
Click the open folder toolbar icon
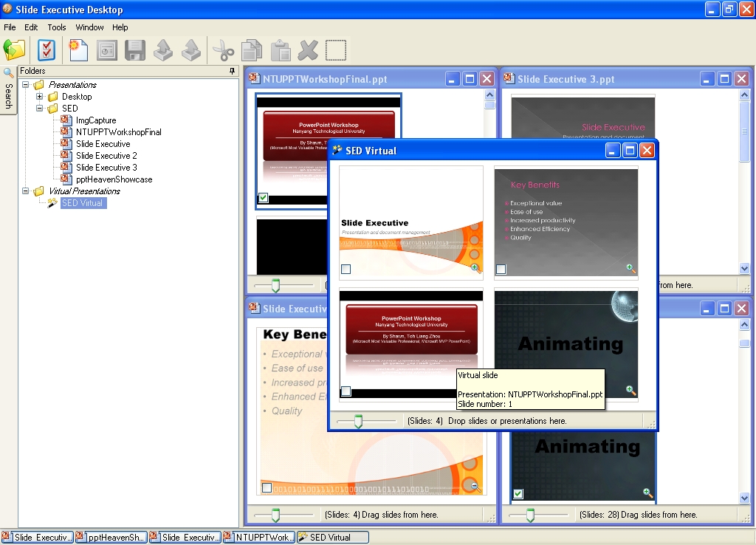click(15, 49)
